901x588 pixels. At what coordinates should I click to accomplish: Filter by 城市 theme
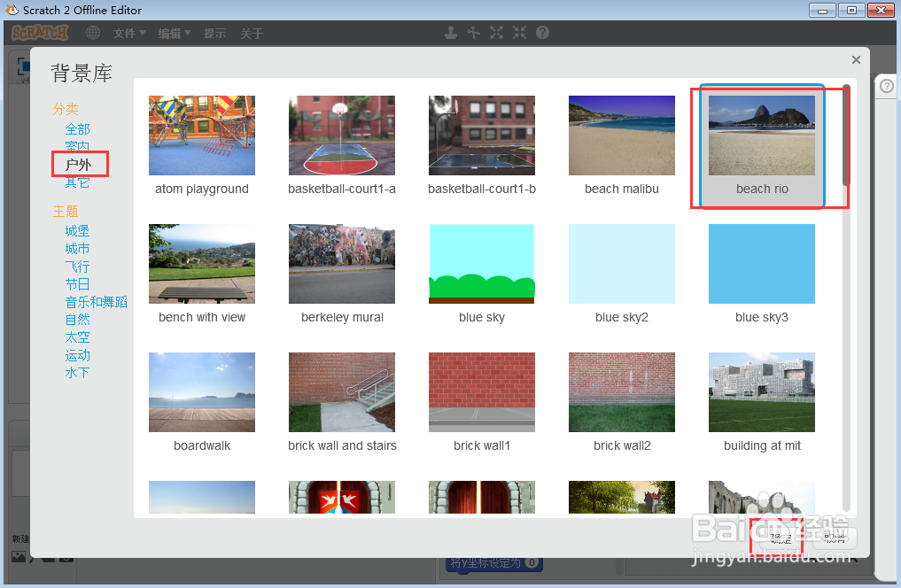coord(78,249)
